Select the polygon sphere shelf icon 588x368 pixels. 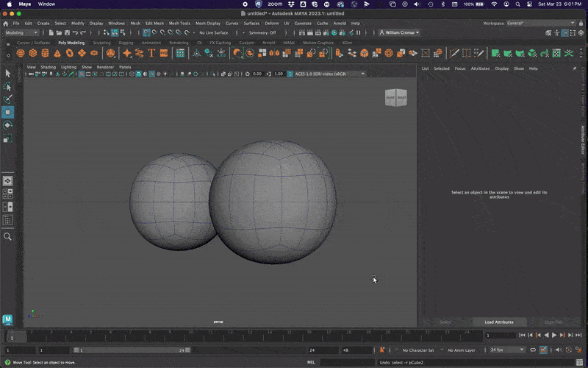click(21, 53)
